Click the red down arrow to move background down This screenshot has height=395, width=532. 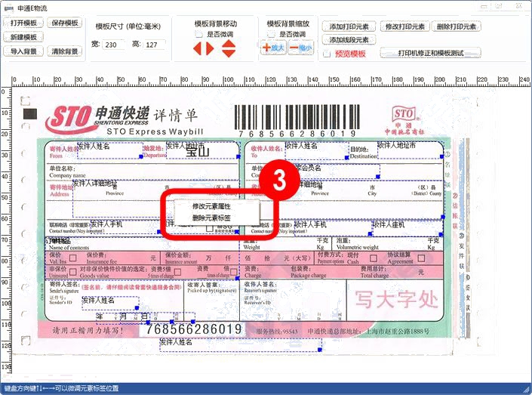229,54
